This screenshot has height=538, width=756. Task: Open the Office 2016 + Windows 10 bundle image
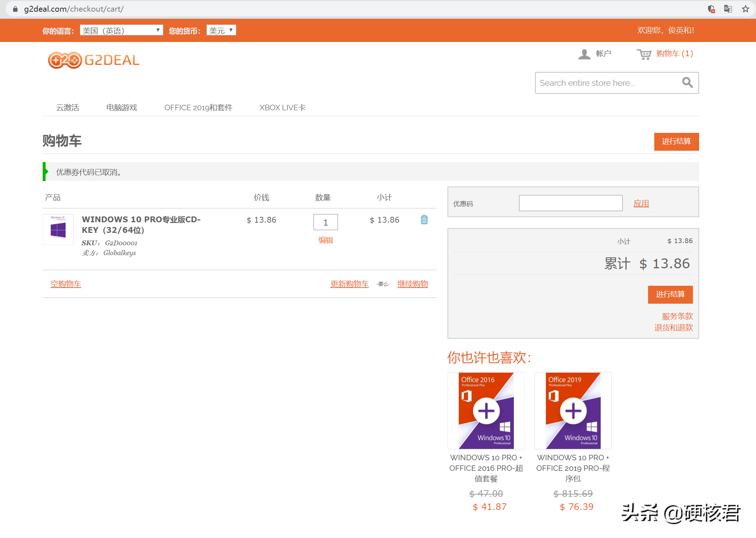click(486, 411)
